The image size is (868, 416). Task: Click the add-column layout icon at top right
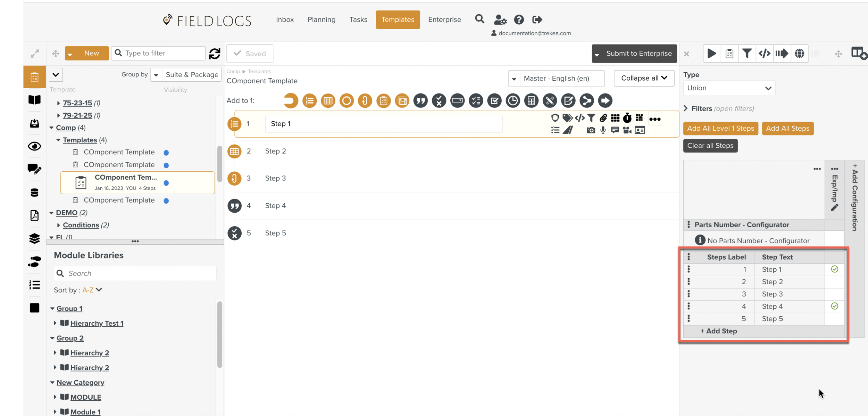coord(859,54)
